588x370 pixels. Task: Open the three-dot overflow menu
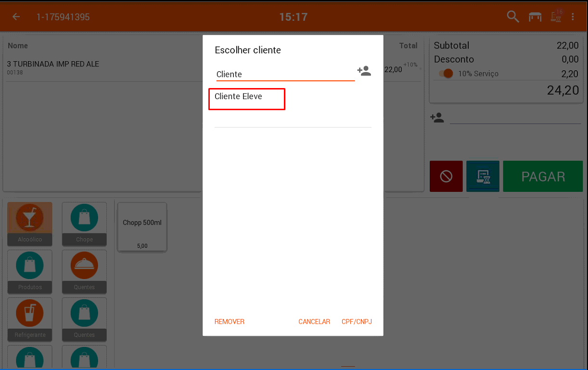tap(573, 17)
